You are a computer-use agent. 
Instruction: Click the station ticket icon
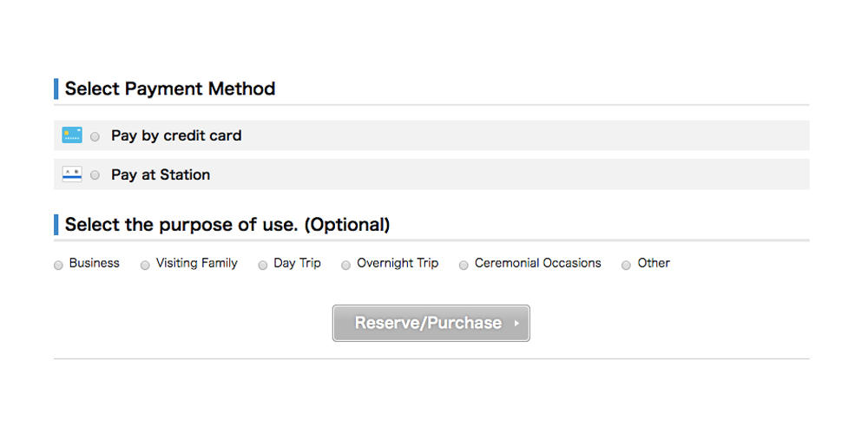pos(72,174)
